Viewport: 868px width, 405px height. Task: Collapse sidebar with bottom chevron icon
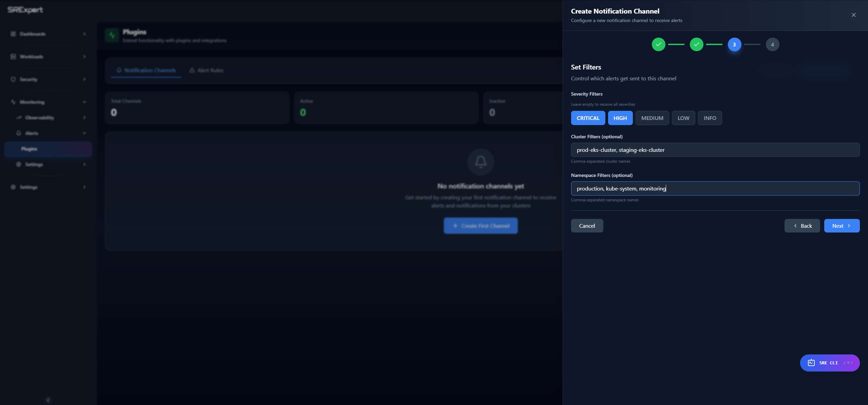point(48,400)
